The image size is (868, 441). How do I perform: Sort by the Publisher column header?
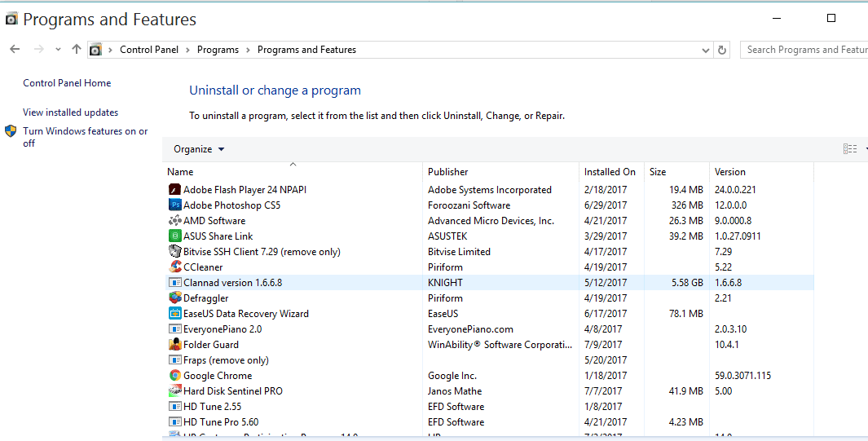(501, 171)
